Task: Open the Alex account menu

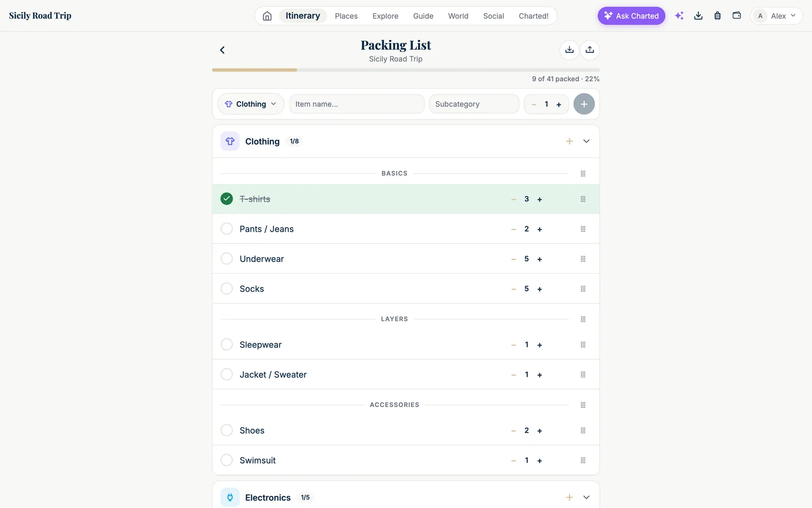Action: [x=776, y=16]
